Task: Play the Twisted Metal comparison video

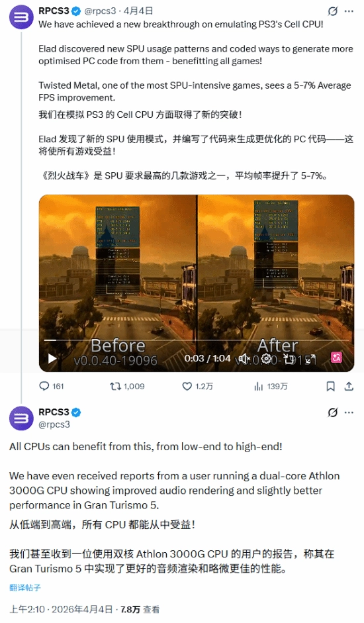Action: pyautogui.click(x=52, y=359)
